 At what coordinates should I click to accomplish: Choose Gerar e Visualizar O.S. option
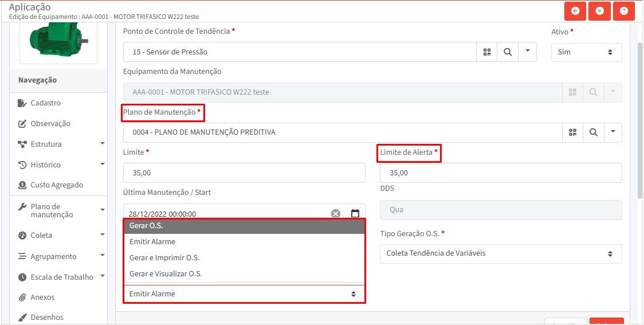coord(244,274)
